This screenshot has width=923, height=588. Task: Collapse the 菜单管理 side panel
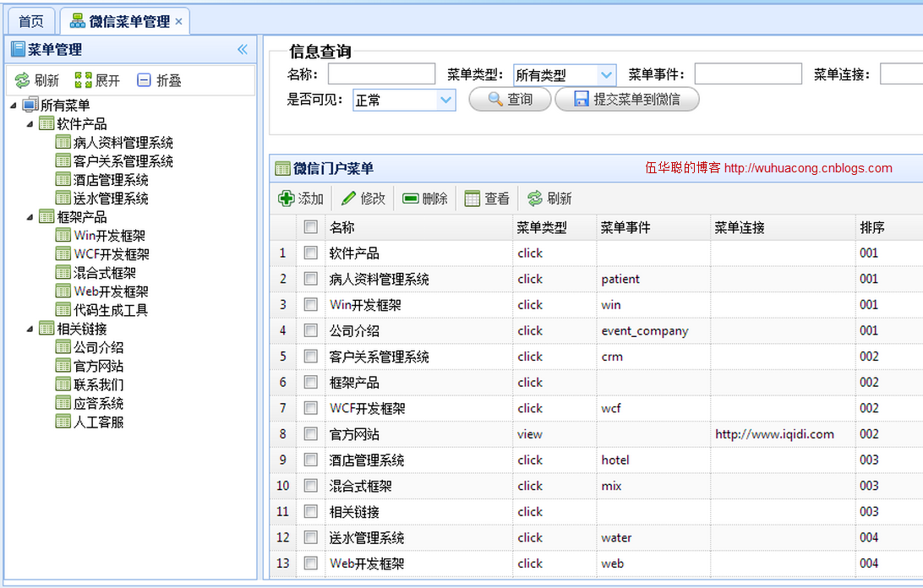click(x=243, y=50)
